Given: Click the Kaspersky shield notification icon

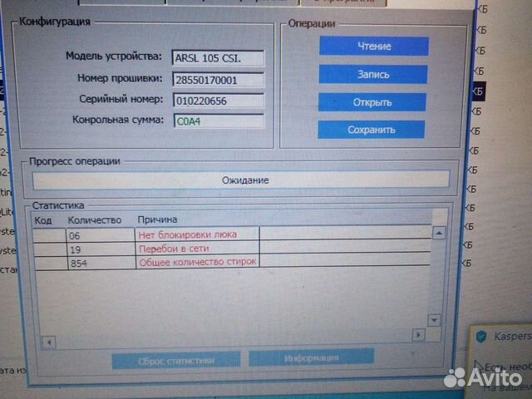Looking at the screenshot, I should (x=482, y=337).
